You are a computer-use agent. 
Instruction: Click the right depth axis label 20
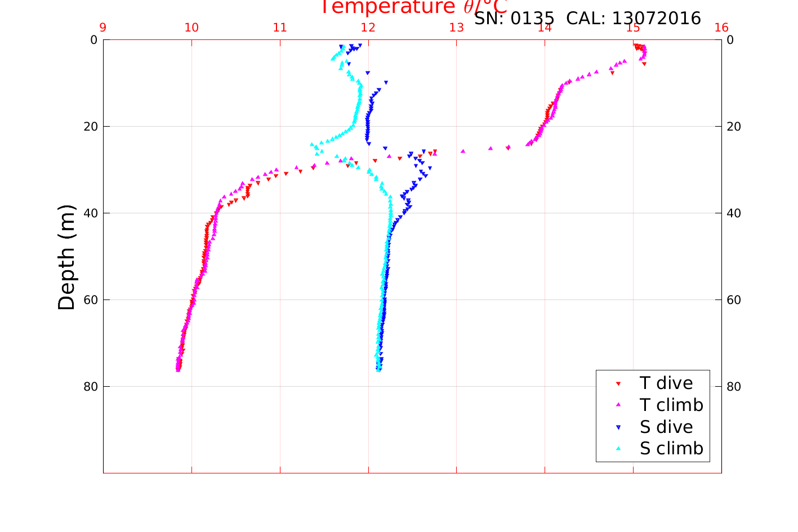[x=734, y=126]
